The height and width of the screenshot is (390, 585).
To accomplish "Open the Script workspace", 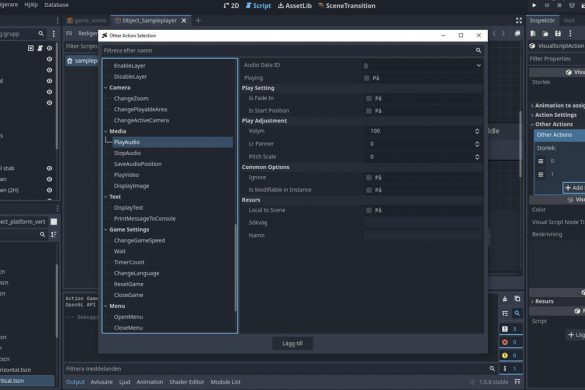I will coord(258,6).
